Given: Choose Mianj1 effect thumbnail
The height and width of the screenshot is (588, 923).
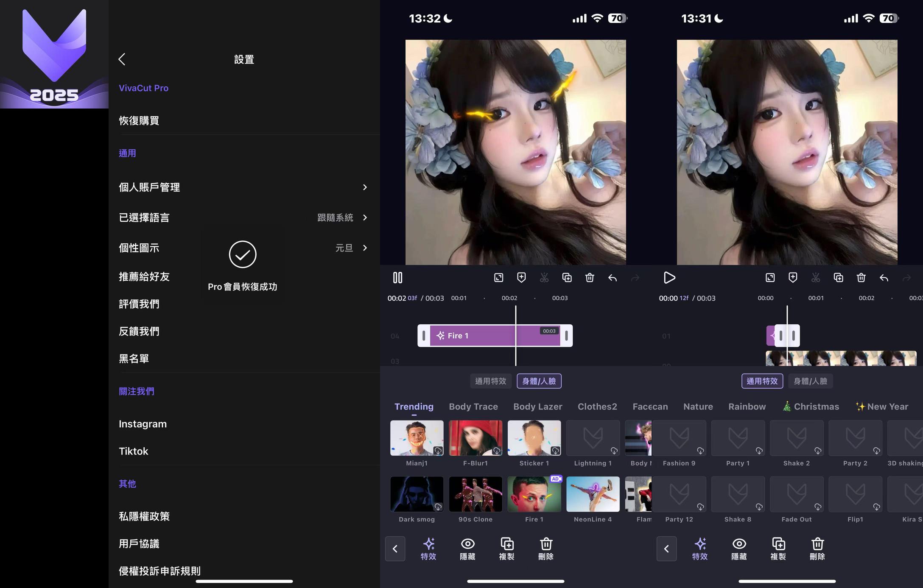Looking at the screenshot, I should [x=417, y=438].
